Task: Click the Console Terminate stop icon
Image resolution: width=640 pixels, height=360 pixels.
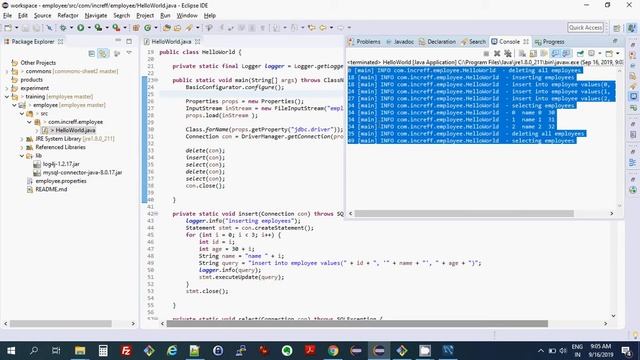Action: (486, 53)
